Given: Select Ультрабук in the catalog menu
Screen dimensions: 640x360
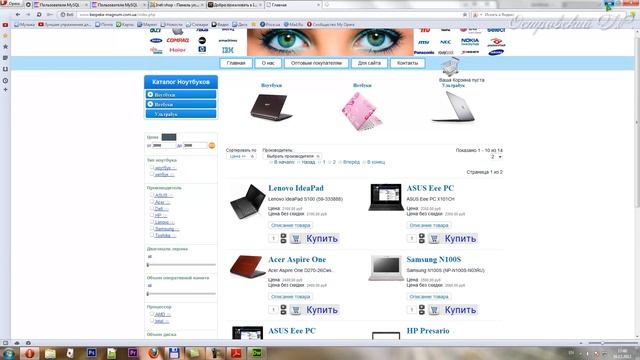Looking at the screenshot, I should coord(180,114).
